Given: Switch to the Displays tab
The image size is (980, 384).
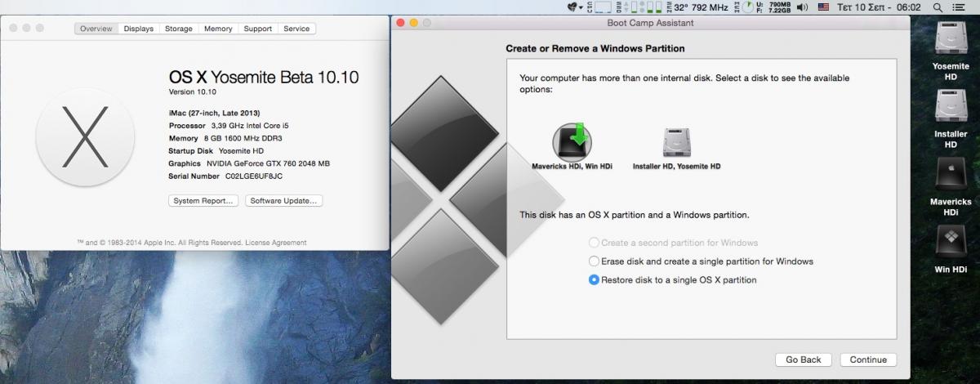Looking at the screenshot, I should coord(138,29).
